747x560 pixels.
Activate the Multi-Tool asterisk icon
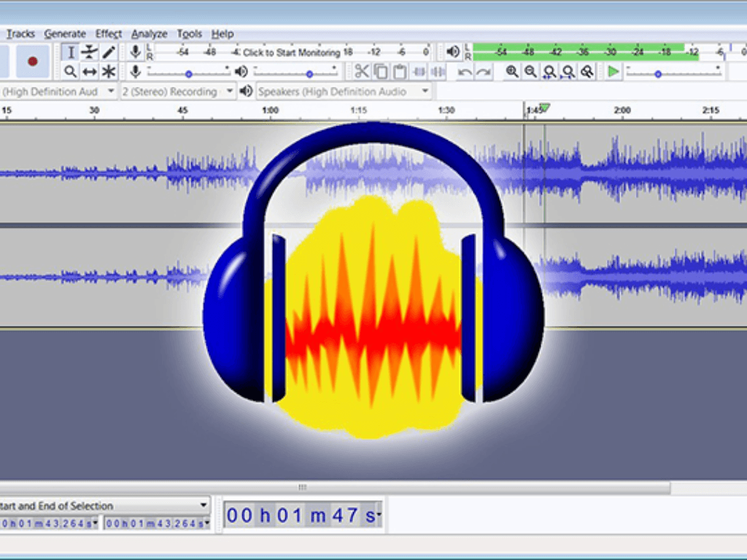point(109,71)
